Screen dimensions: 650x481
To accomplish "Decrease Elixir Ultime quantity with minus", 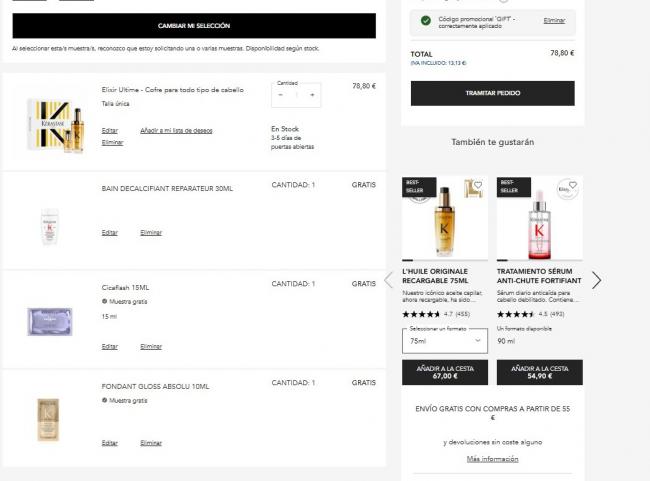I will click(281, 95).
